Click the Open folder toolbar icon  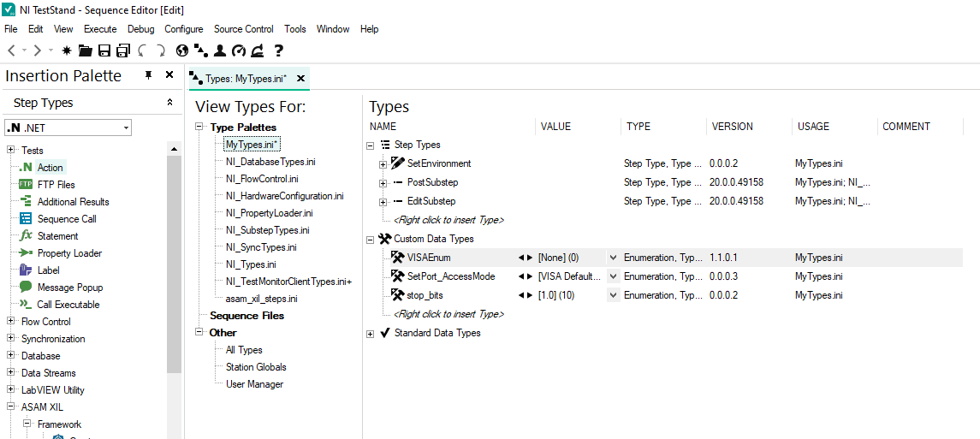click(86, 50)
